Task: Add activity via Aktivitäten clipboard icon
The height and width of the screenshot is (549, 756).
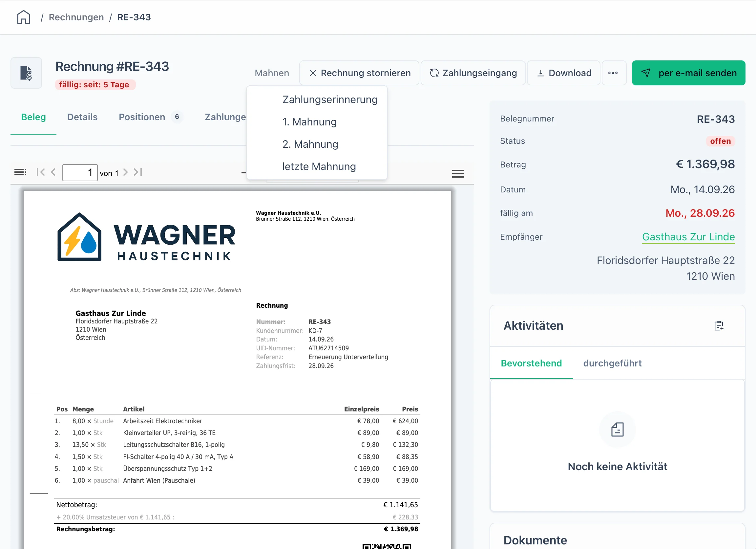Action: coord(719,325)
